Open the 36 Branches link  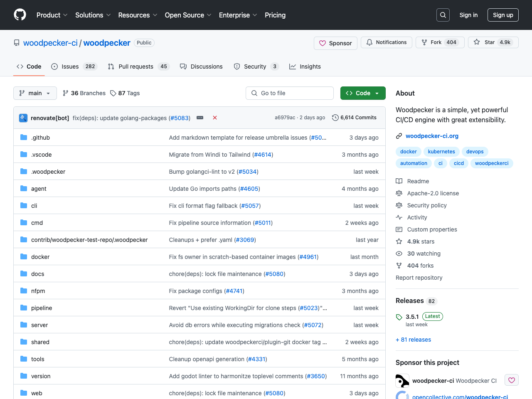point(84,93)
